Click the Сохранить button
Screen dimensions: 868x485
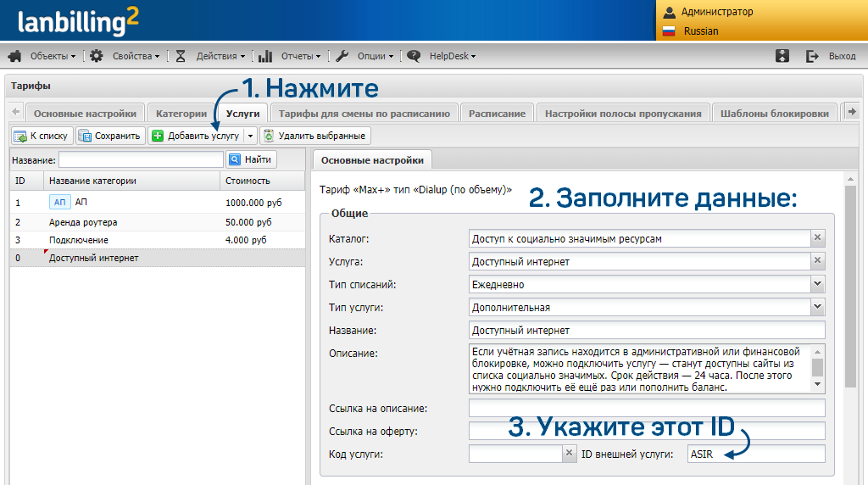pos(109,136)
